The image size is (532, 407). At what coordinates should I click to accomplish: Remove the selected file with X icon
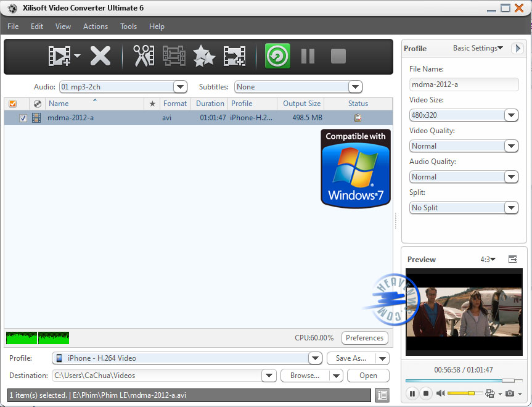pos(100,57)
